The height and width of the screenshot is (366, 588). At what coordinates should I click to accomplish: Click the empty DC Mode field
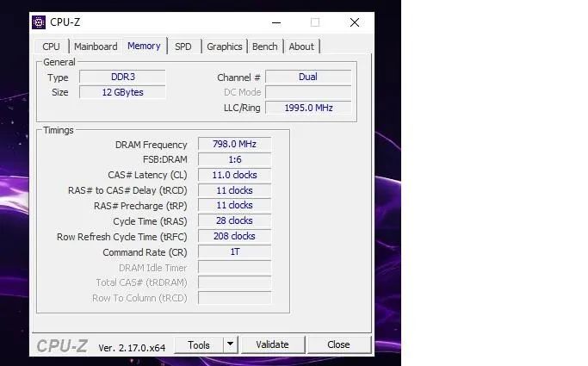308,92
